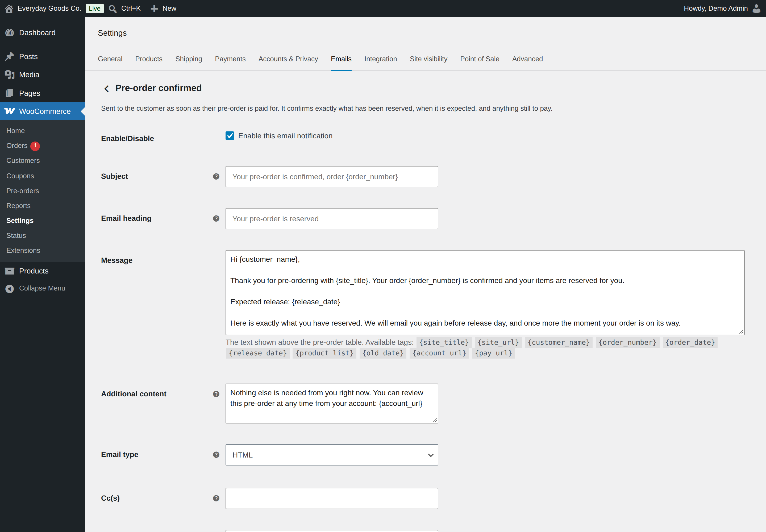Open the Integration tab
Viewport: 766px width, 532px height.
tap(381, 59)
